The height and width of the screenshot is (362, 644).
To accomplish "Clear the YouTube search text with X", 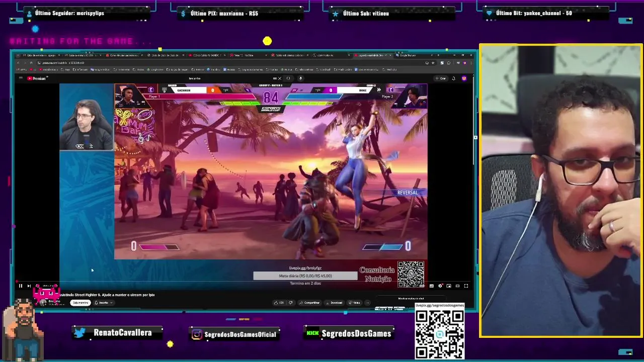I will 280,78.
